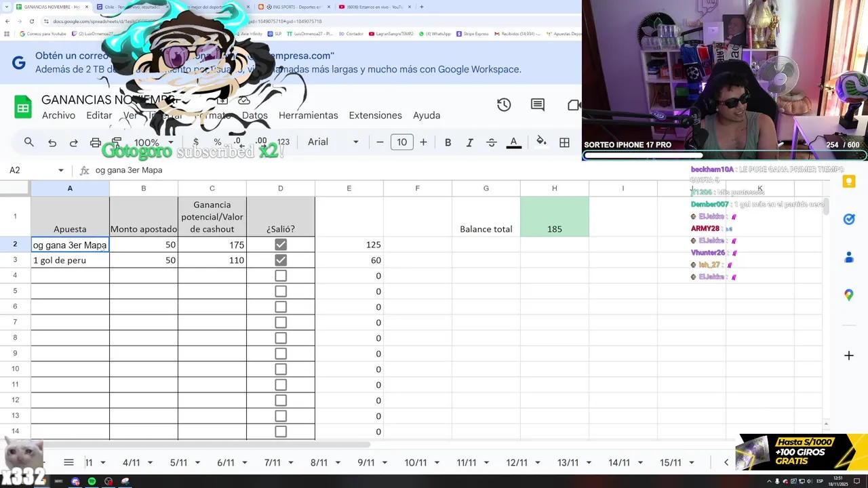Check the ¿Salió? checkbox in row 7
868x488 pixels.
pyautogui.click(x=281, y=323)
